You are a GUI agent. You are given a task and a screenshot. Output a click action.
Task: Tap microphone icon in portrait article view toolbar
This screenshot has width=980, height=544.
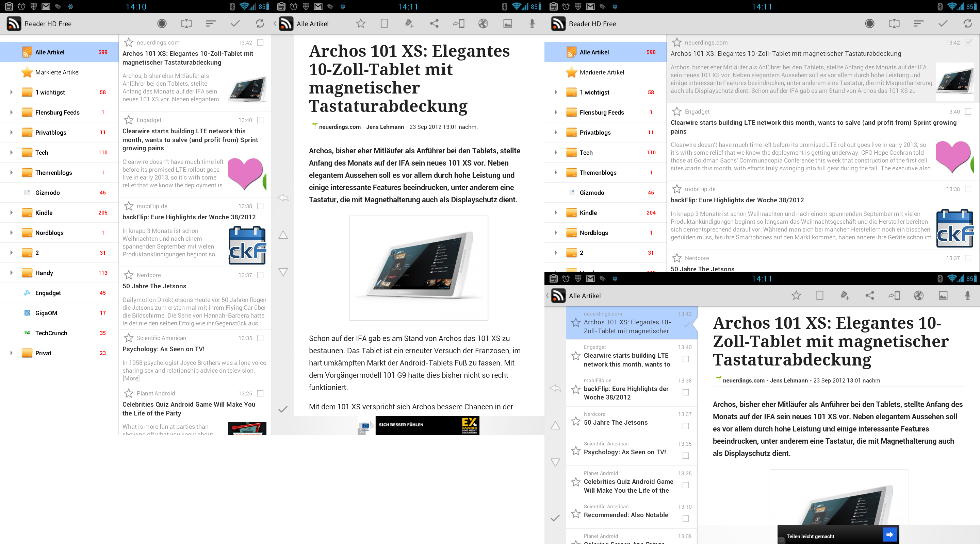click(x=532, y=23)
